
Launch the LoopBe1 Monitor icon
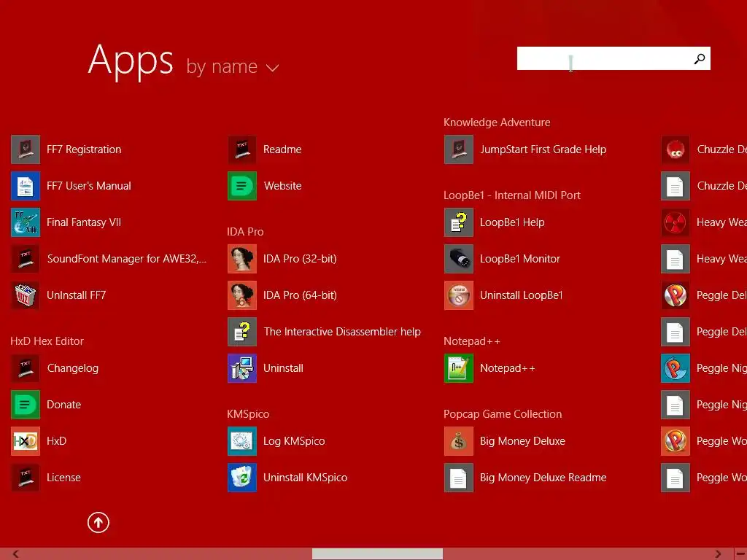[459, 259]
